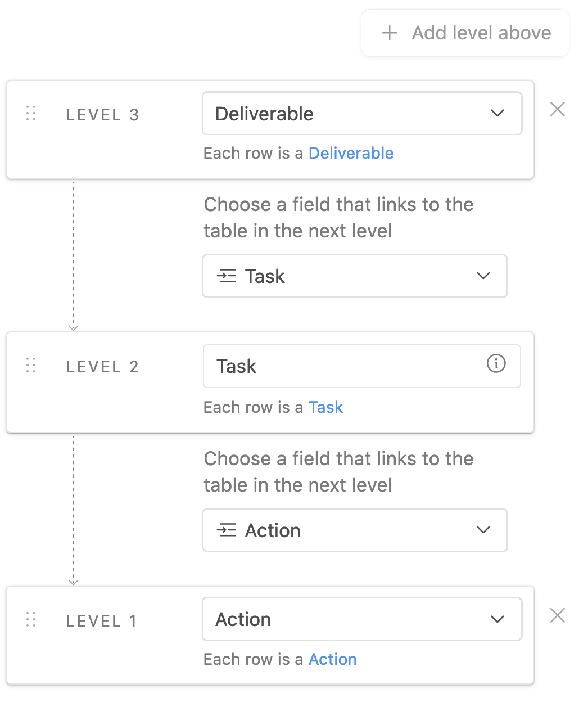Click the info icon in the Task field
Viewport: 588px width, 702px height.
click(496, 364)
